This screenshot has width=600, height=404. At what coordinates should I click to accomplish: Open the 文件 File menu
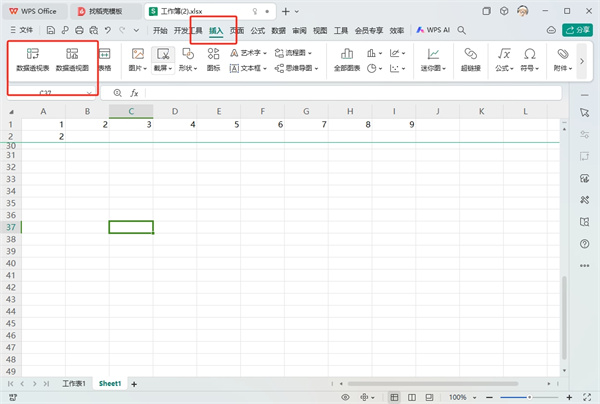point(22,30)
